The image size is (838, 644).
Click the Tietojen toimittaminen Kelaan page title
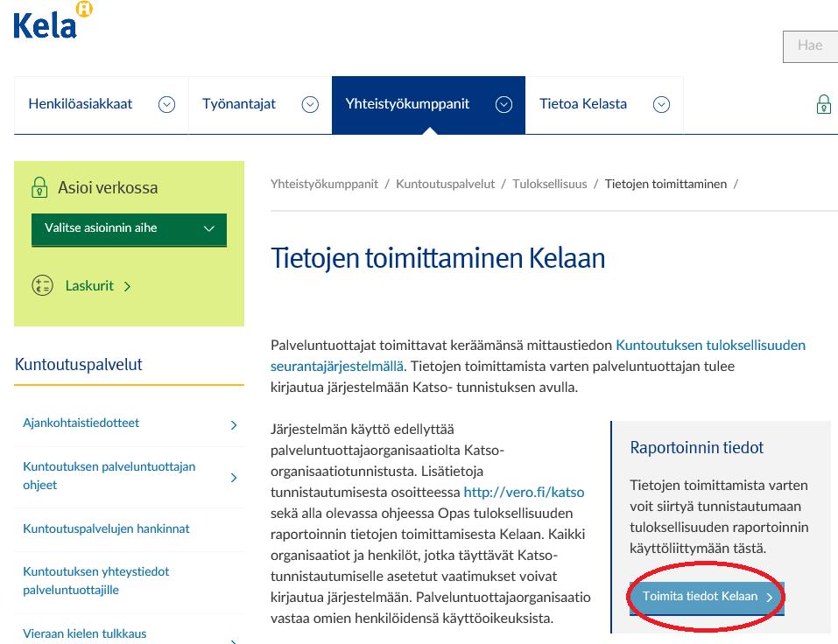(x=438, y=258)
